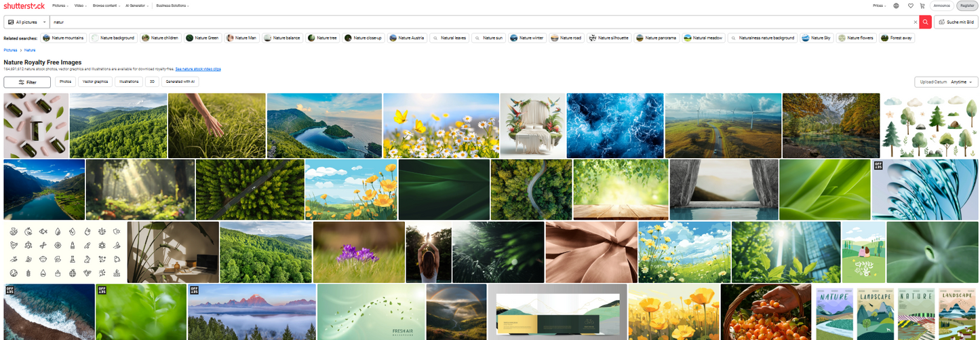Click the Suche mit Bild camera button

[956, 22]
